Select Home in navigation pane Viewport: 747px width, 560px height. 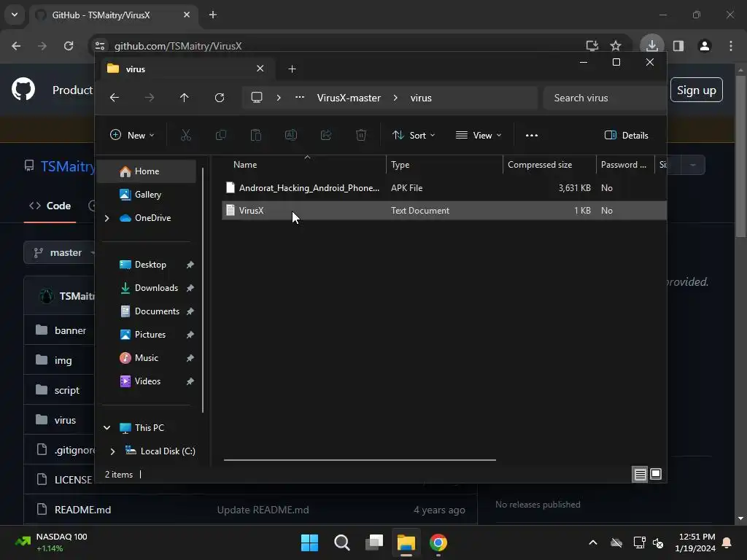click(x=147, y=171)
